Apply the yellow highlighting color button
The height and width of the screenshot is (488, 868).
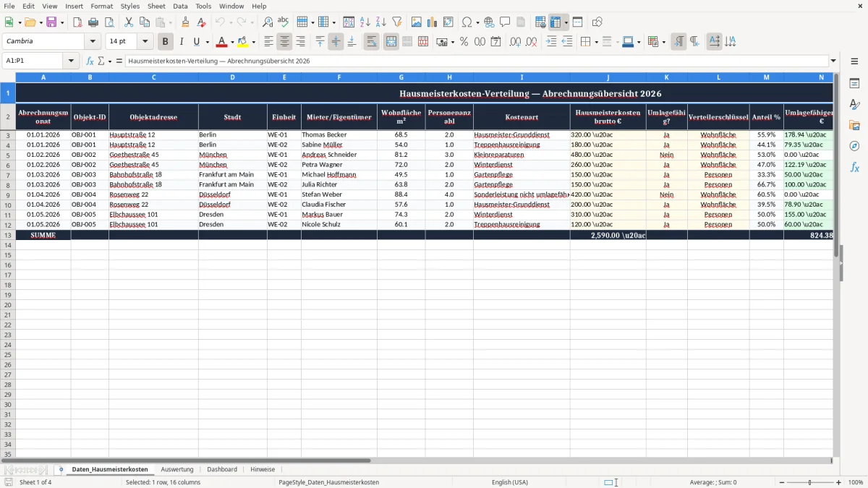pos(243,42)
